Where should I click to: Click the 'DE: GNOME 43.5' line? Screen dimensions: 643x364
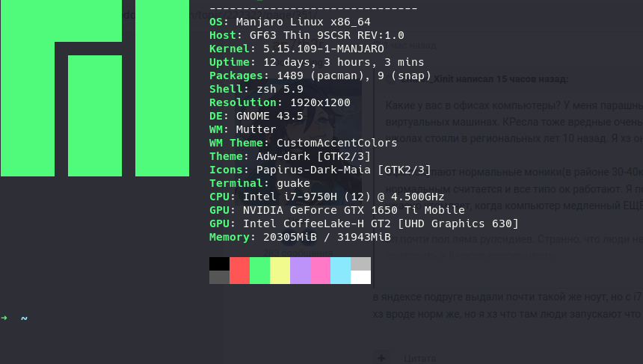pos(256,116)
